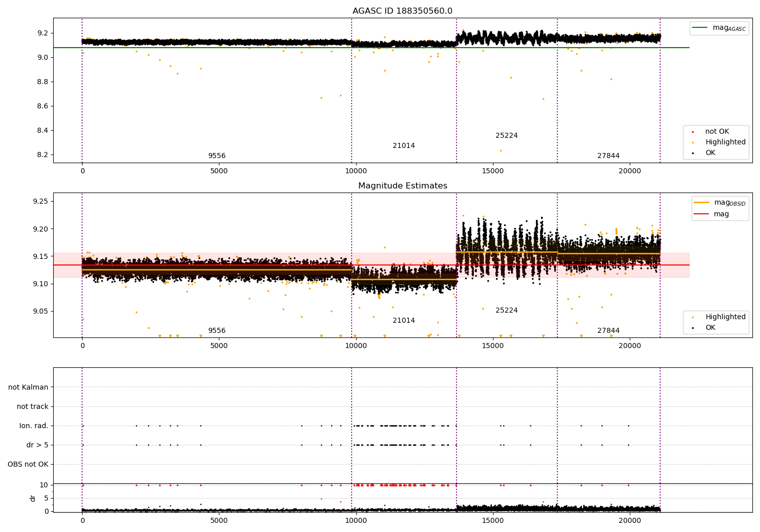Click the red line swatch beside mag legend
The height and width of the screenshot is (532, 760).
click(x=702, y=214)
